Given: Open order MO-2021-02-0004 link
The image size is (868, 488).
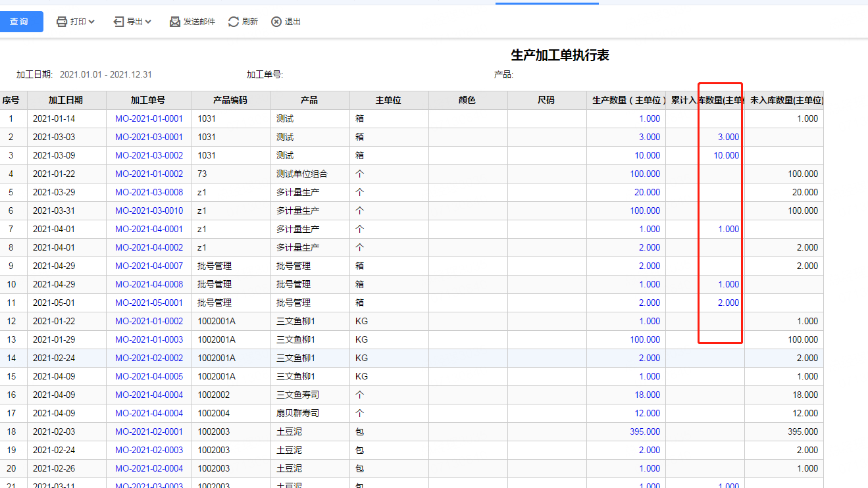Looking at the screenshot, I should coord(149,469).
